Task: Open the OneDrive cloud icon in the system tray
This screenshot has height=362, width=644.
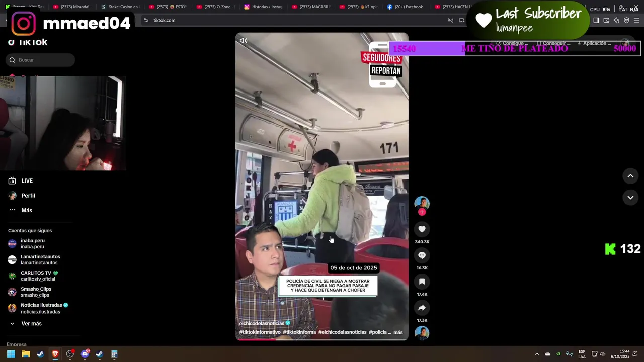Action: pyautogui.click(x=548, y=354)
